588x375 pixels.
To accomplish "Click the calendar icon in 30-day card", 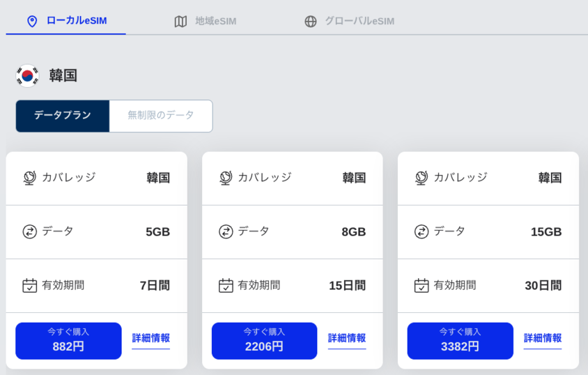I will tap(421, 285).
